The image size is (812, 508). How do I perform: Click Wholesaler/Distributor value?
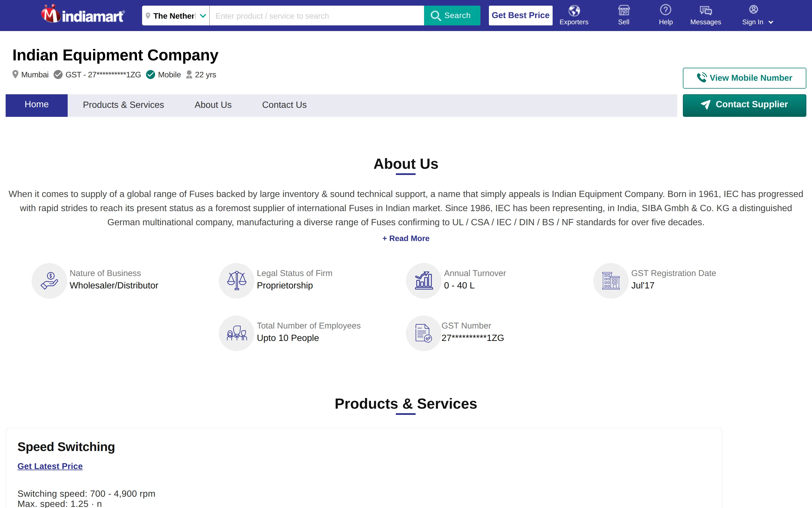[114, 285]
